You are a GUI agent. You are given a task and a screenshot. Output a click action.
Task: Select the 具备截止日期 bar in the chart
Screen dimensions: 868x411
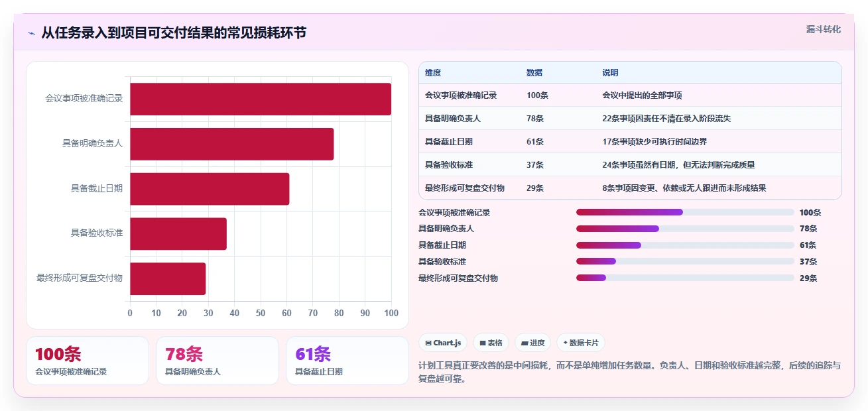tap(210, 189)
